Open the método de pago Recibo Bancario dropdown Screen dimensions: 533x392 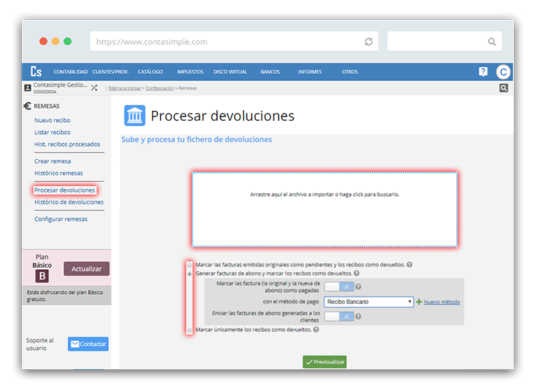[368, 302]
